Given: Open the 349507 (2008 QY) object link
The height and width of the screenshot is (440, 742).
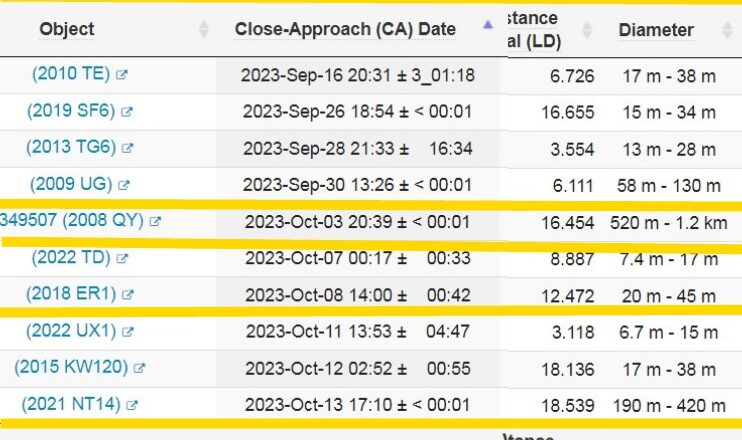Looking at the screenshot, I should coord(72,220).
